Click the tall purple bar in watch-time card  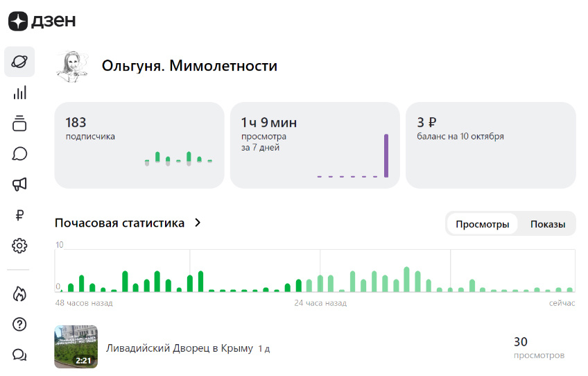(x=386, y=155)
